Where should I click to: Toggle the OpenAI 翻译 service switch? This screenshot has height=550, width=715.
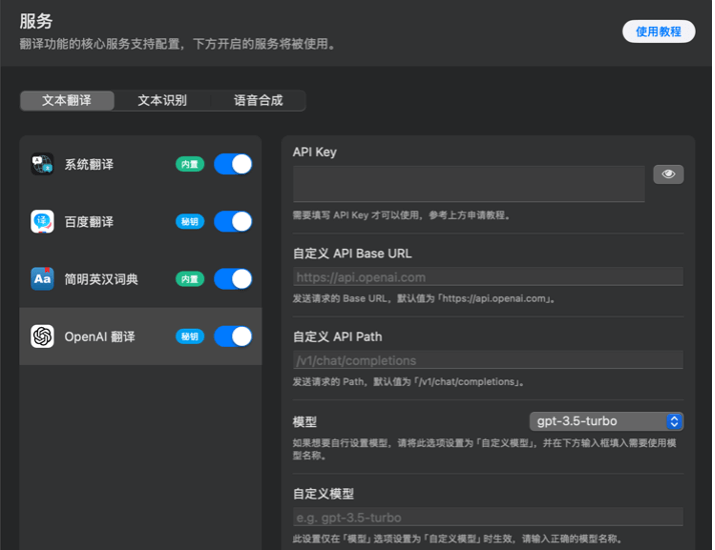click(x=233, y=337)
